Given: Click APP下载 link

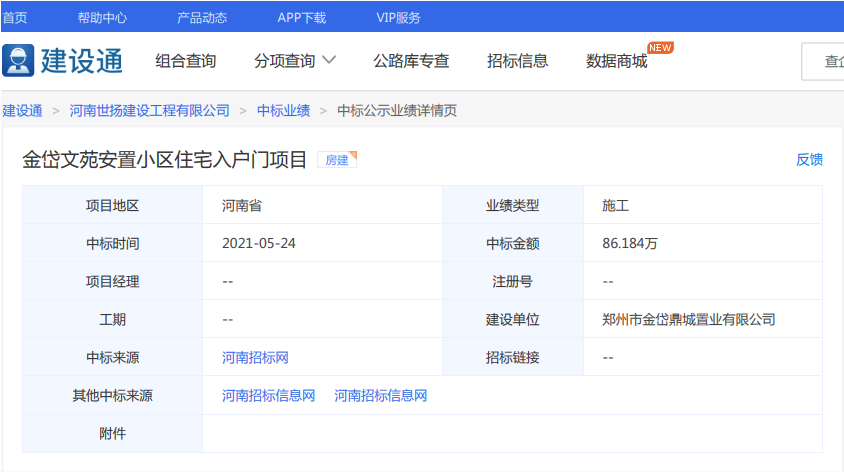Looking at the screenshot, I should 301,17.
